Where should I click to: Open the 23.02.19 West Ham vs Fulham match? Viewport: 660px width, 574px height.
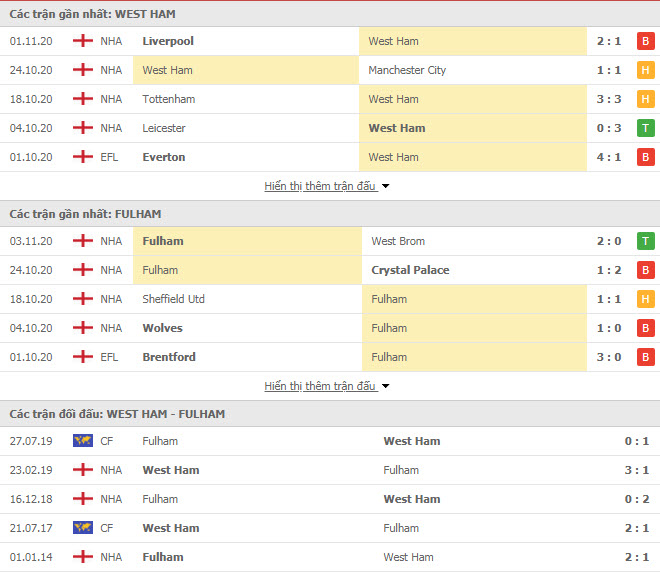[x=330, y=470]
